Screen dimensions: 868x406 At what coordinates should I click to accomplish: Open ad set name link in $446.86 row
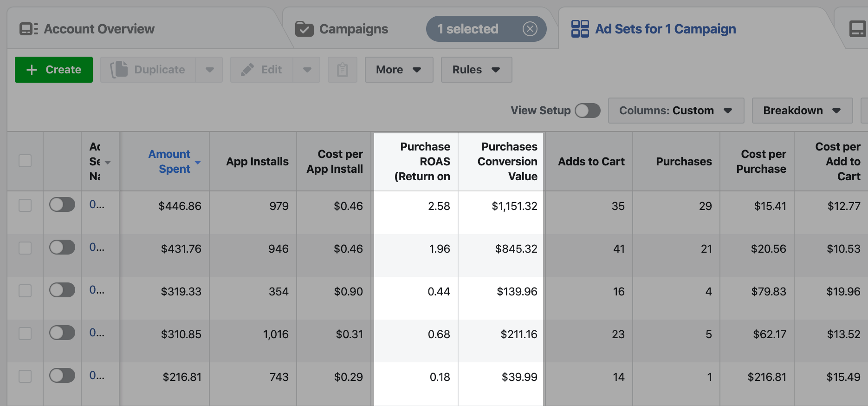(x=97, y=204)
